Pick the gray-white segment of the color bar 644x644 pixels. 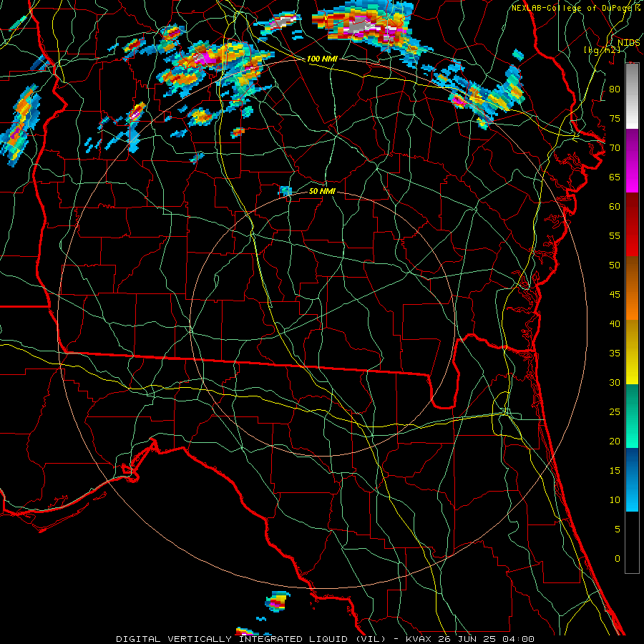coord(632,97)
